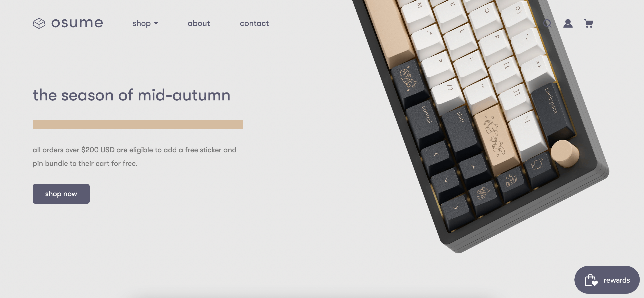This screenshot has width=644, height=298.
Task: Expand the shop dropdown menu
Action: pyautogui.click(x=145, y=23)
